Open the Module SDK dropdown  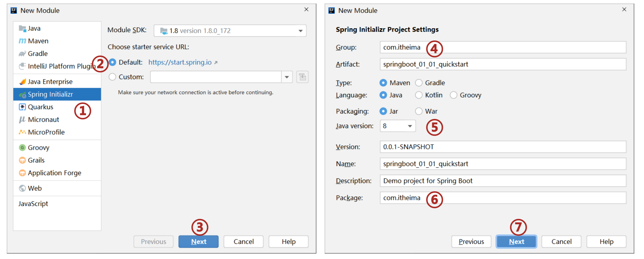230,31
